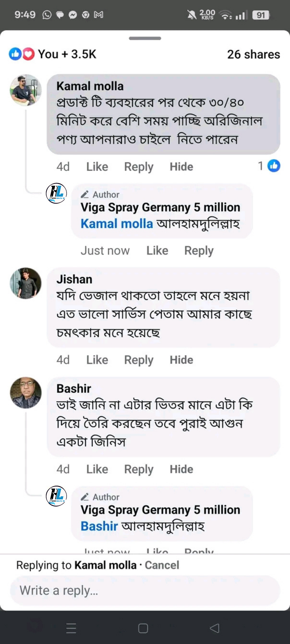
Task: Tap the bottom sheet drag handle
Action: pyautogui.click(x=145, y=38)
